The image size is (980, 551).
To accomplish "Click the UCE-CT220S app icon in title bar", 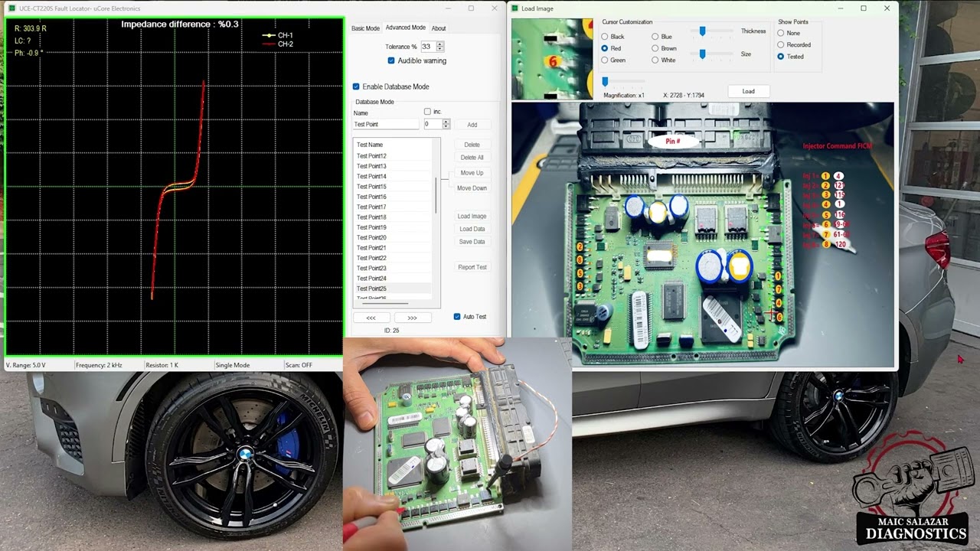I will point(11,8).
